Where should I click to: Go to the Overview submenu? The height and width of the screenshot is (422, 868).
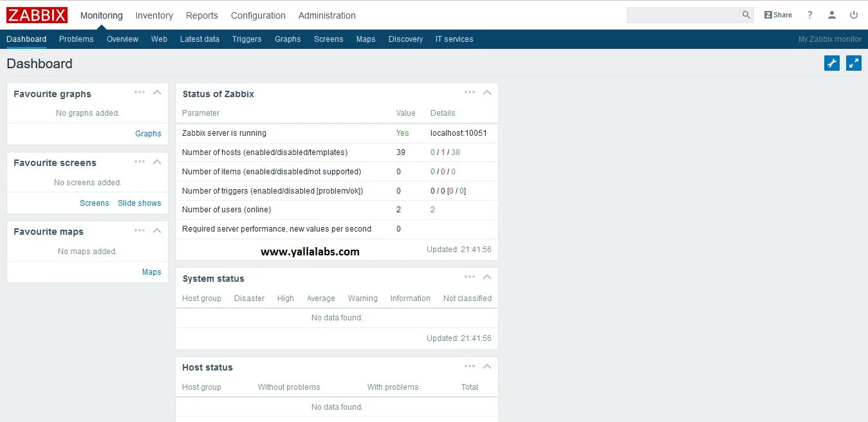coord(122,39)
